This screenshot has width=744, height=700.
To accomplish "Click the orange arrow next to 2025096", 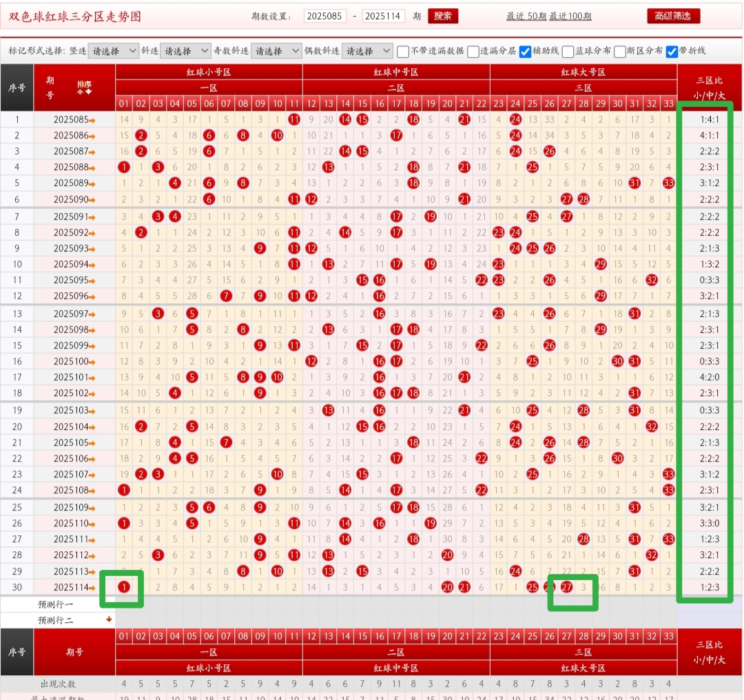I will click(x=92, y=297).
